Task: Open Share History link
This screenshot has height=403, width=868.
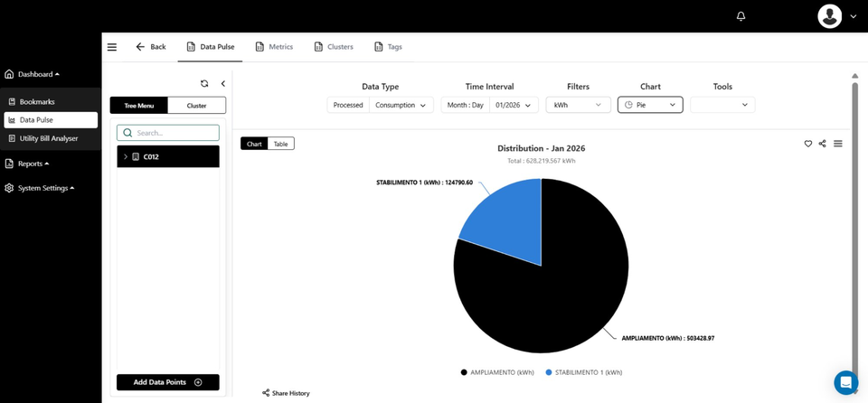Action: click(286, 393)
